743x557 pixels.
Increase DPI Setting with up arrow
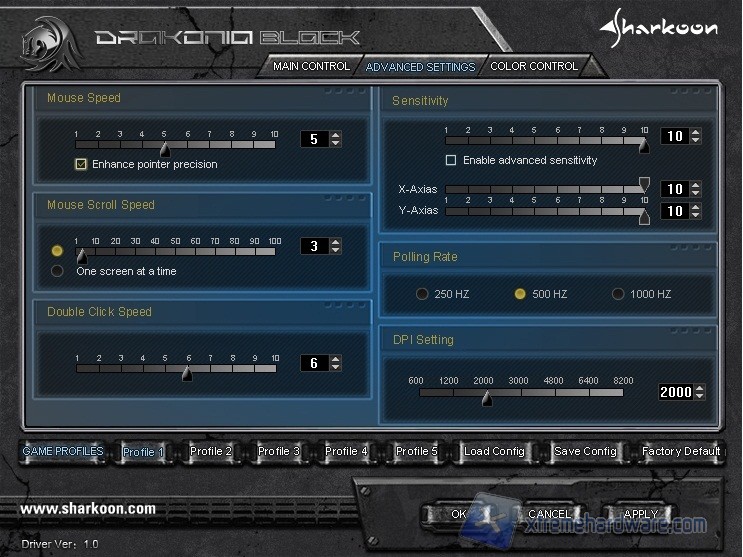tap(699, 387)
